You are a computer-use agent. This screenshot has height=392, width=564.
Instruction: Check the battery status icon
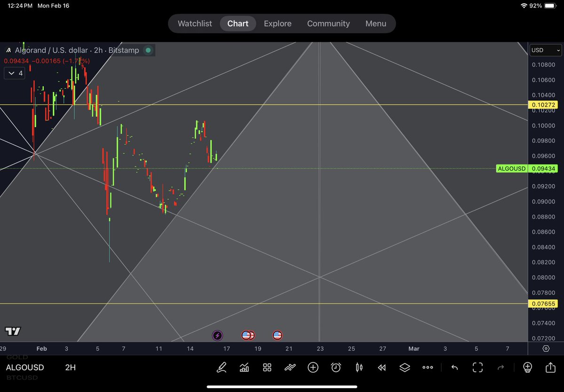tap(550, 6)
